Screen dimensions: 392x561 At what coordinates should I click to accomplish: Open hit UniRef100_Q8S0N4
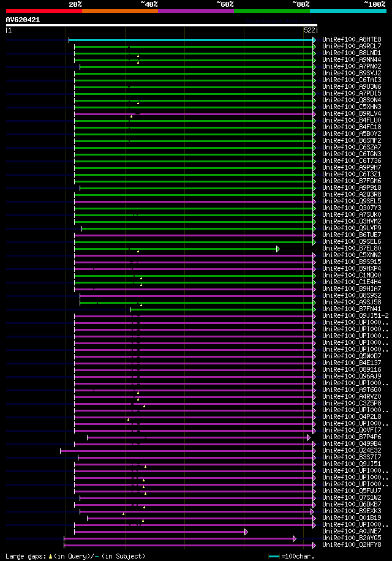[352, 100]
